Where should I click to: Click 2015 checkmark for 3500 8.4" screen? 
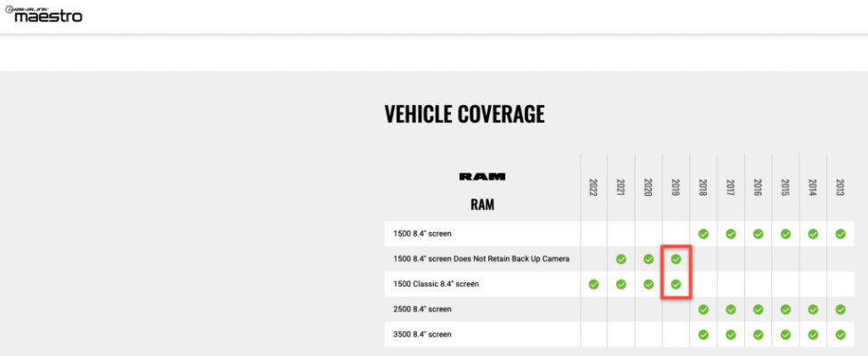pyautogui.click(x=785, y=335)
